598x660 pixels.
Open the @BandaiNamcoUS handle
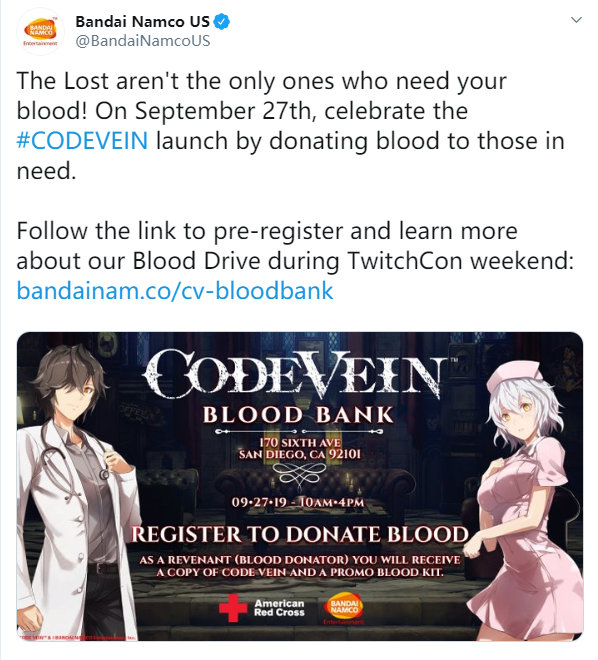point(143,41)
